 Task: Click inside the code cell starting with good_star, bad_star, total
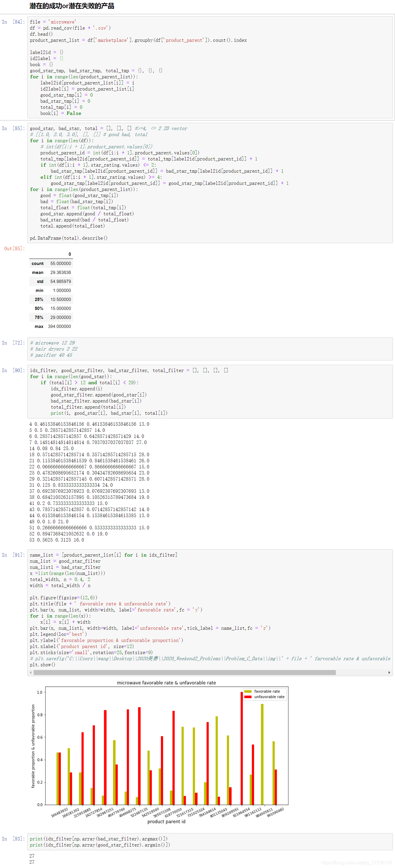[x=210, y=183]
